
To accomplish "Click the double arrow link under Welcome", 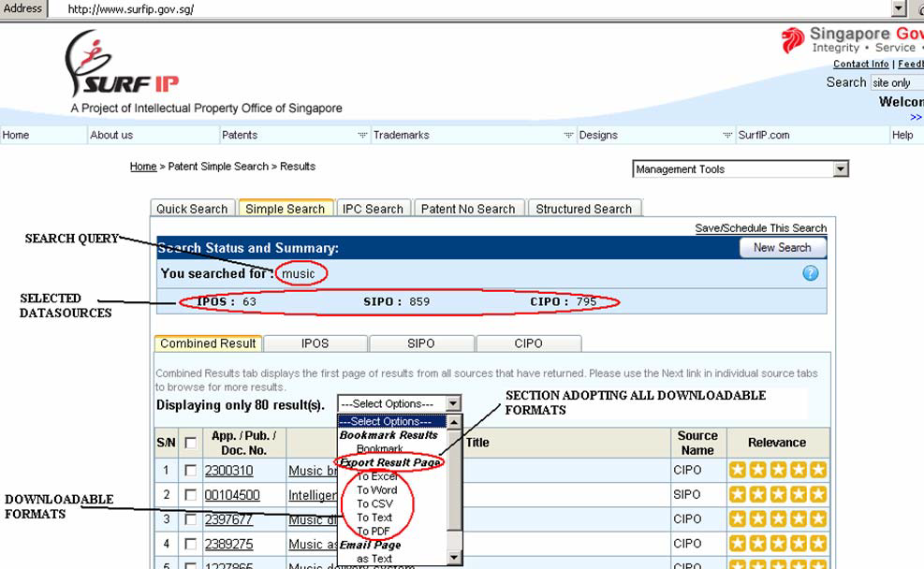I will [917, 117].
